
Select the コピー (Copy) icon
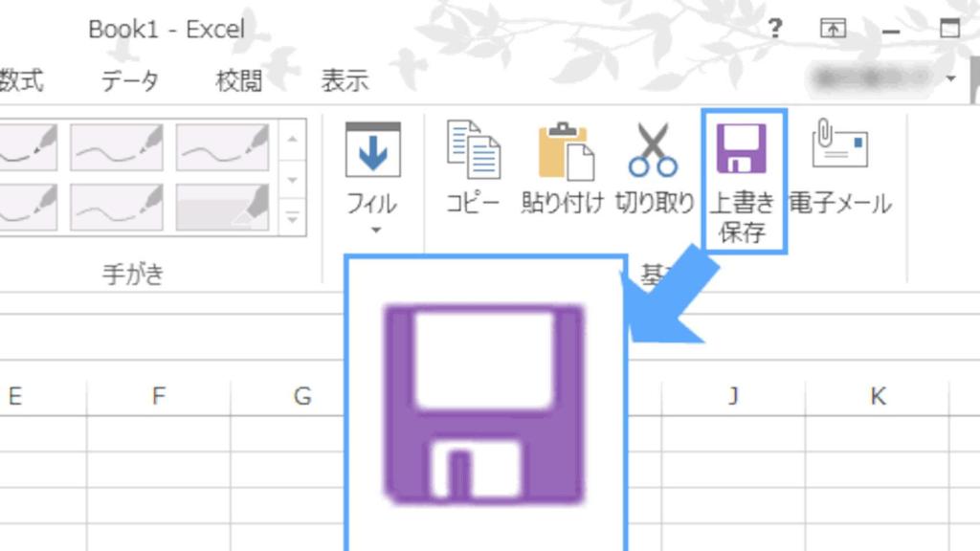473,148
